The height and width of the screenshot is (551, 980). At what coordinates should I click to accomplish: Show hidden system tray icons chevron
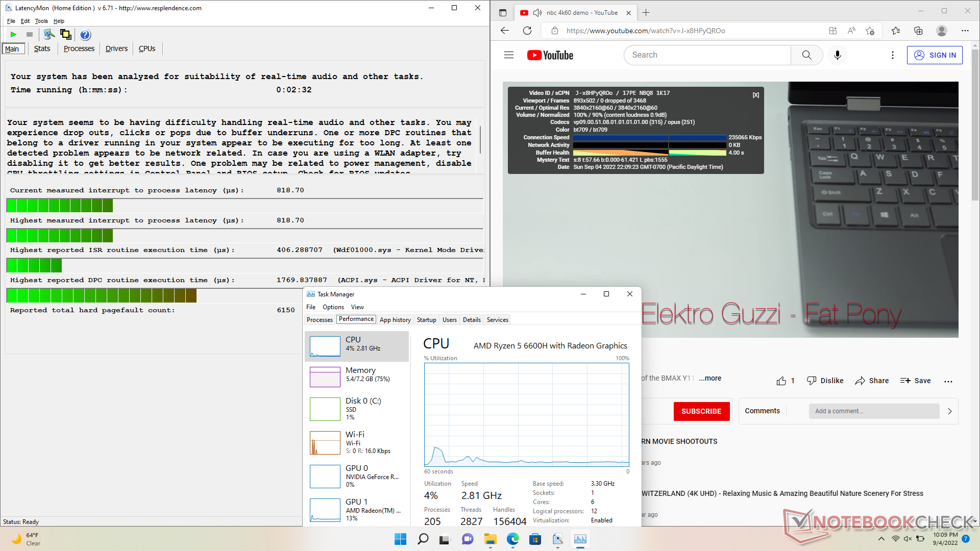point(881,539)
